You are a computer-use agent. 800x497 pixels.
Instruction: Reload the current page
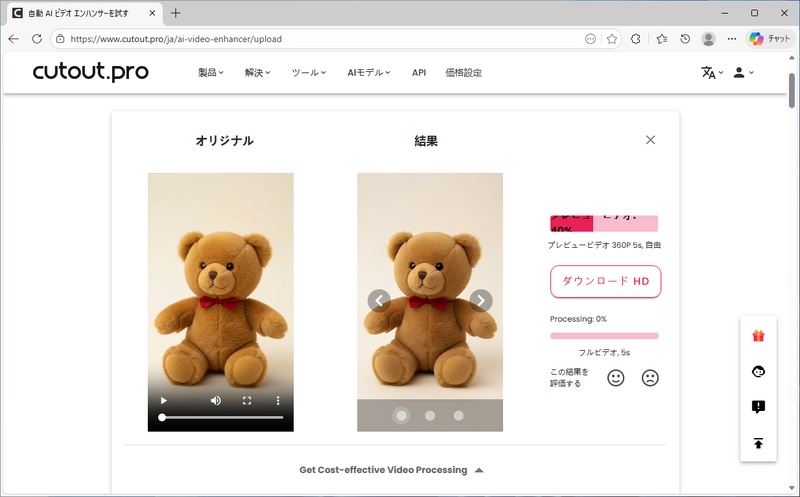point(37,39)
